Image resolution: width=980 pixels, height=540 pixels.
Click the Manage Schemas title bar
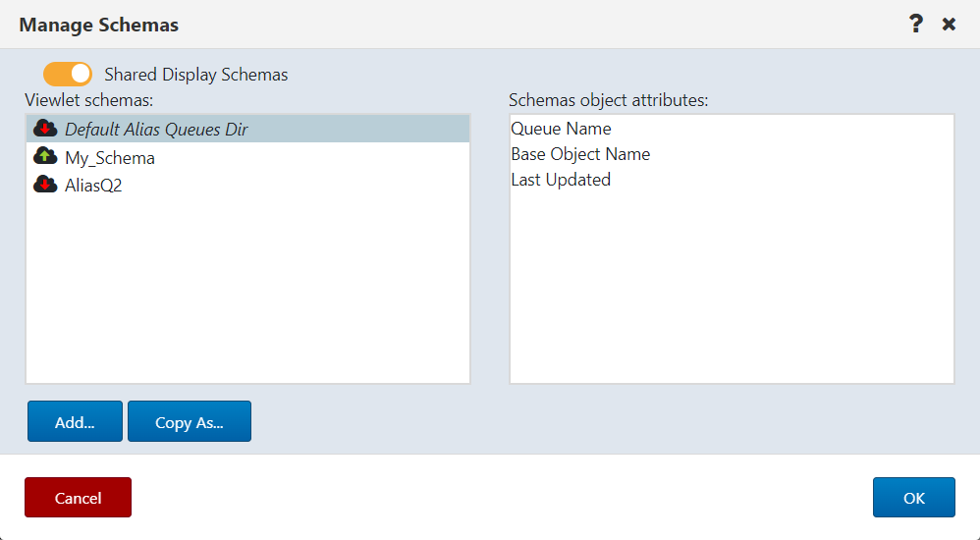pos(463,25)
